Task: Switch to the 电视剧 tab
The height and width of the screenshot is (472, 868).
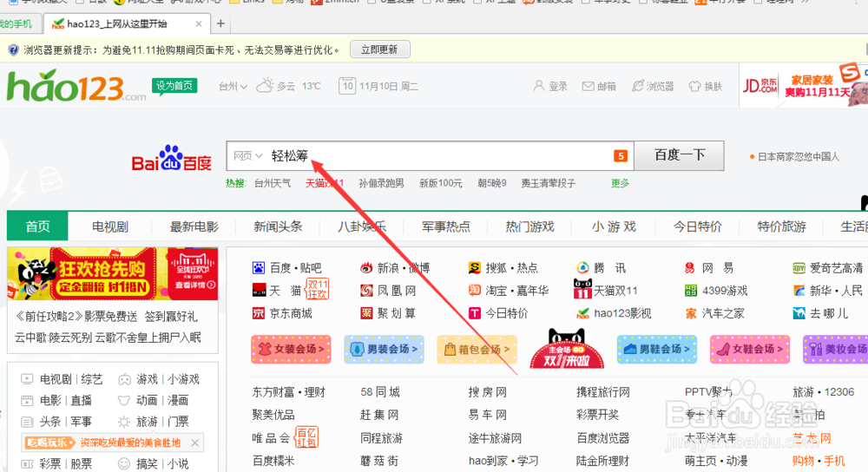Action: [110, 226]
